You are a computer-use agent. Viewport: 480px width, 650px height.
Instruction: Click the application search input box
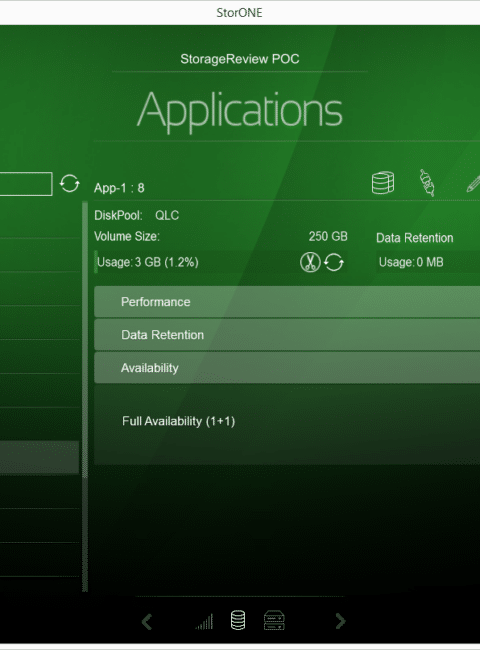(26, 184)
